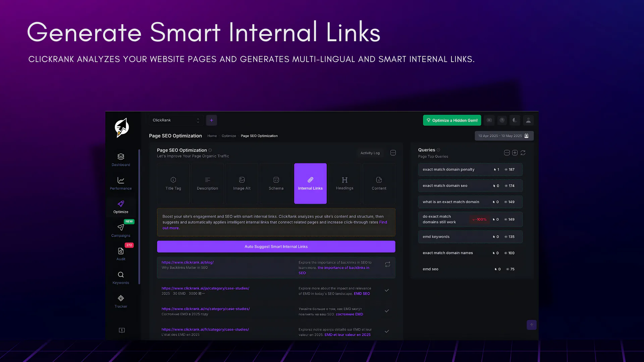The width and height of the screenshot is (644, 362).
Task: Click the EMD SEO anchor text
Action: coord(362,294)
